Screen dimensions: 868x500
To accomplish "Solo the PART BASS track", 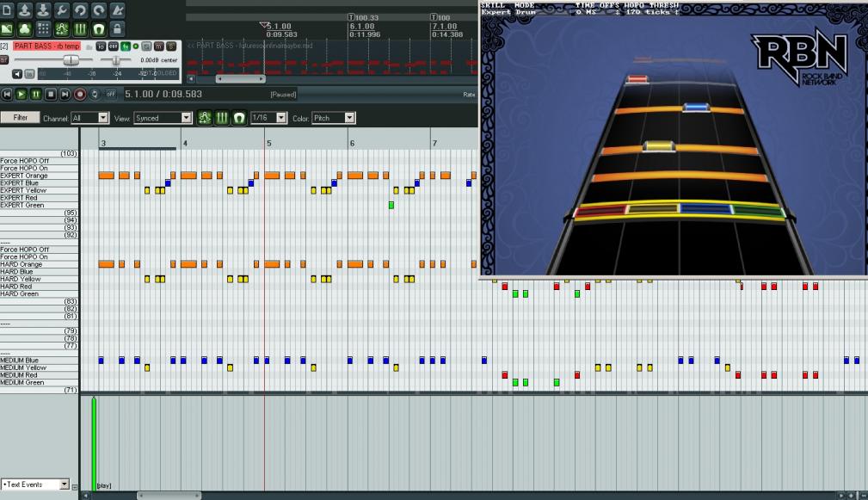I will click(171, 46).
